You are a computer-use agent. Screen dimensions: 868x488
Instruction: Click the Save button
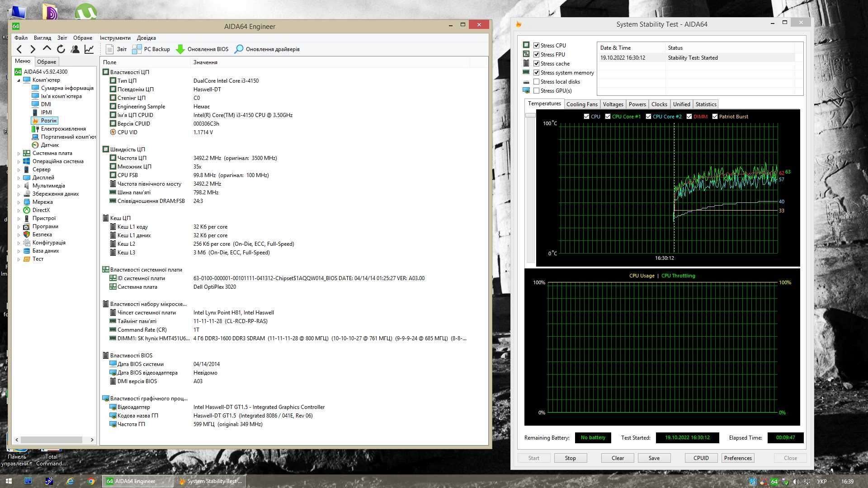coord(654,458)
